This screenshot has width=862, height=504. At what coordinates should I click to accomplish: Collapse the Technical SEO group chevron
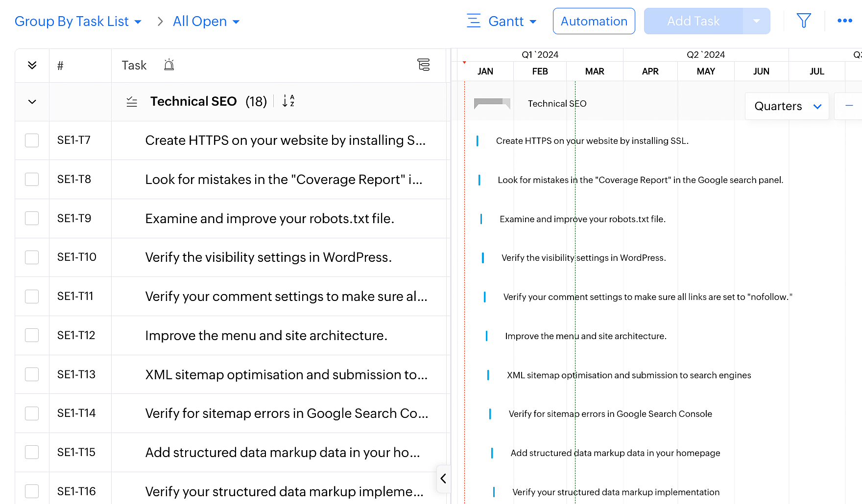[x=32, y=102]
